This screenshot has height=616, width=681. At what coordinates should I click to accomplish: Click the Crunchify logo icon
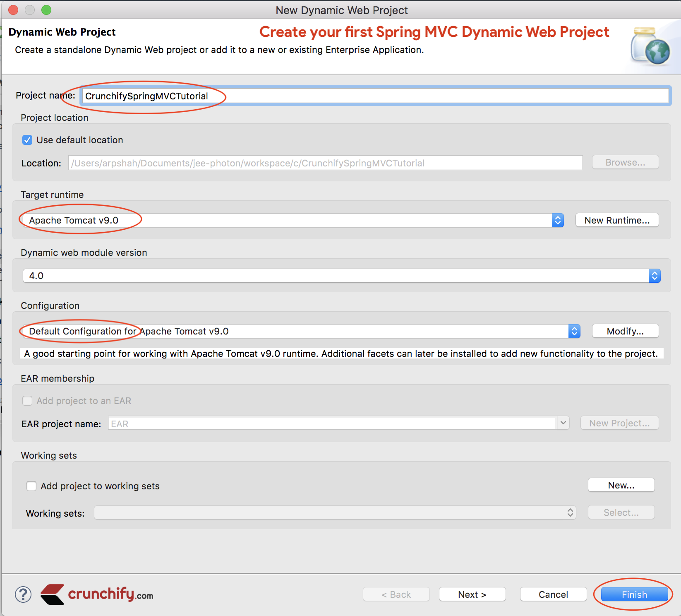coord(53,594)
